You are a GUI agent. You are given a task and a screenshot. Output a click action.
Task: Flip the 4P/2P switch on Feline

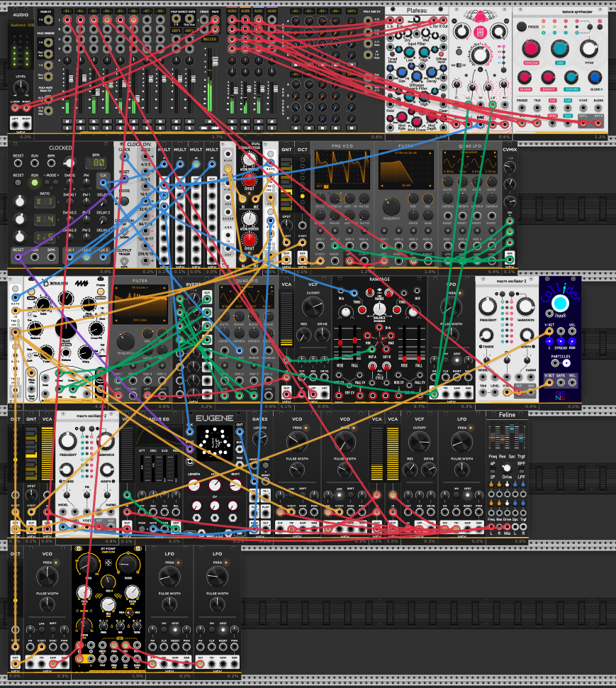click(493, 470)
